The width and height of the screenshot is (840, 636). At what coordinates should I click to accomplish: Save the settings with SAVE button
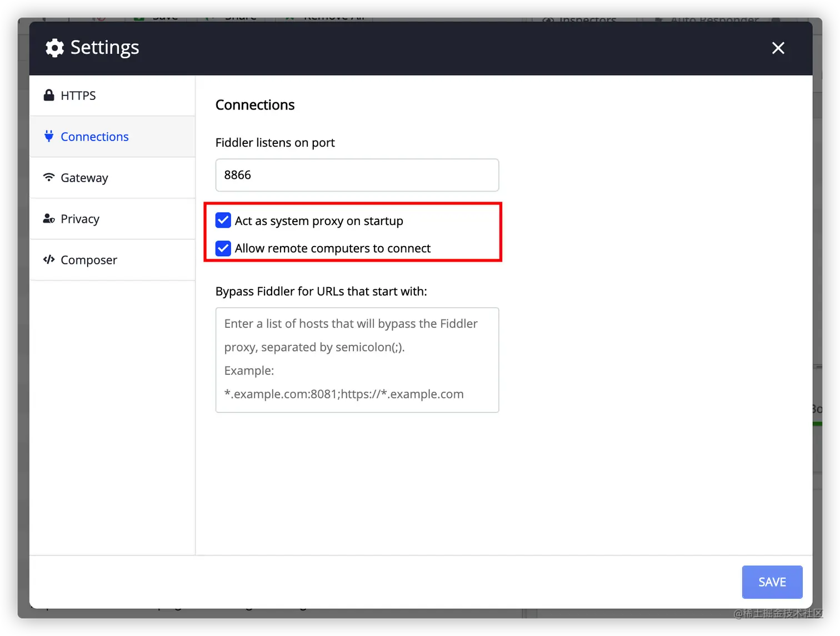pos(772,582)
